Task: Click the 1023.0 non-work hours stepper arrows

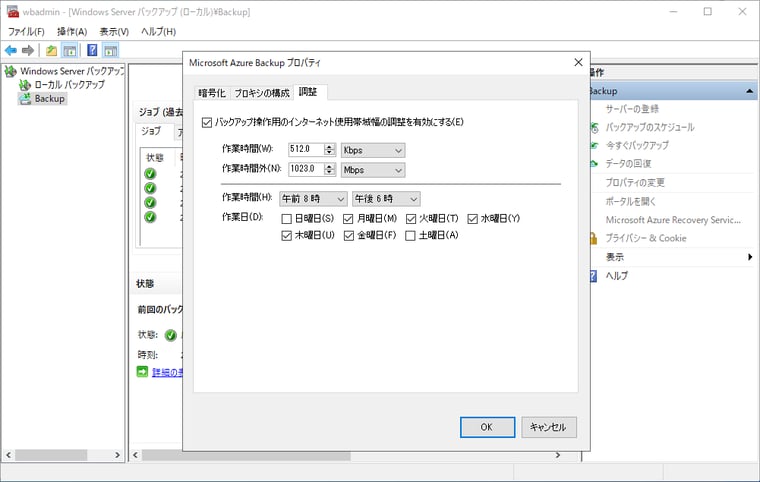Action: point(330,169)
